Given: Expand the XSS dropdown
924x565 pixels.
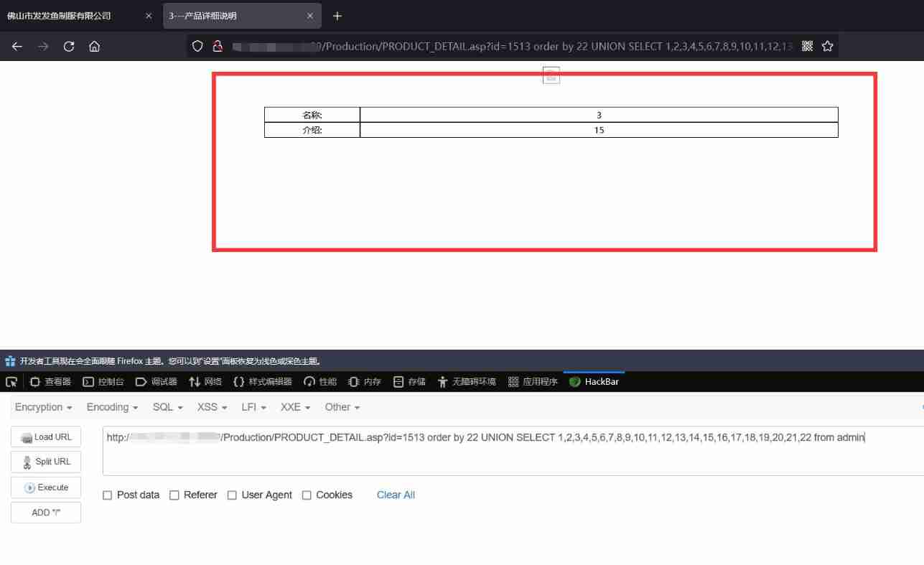Looking at the screenshot, I should coord(213,407).
